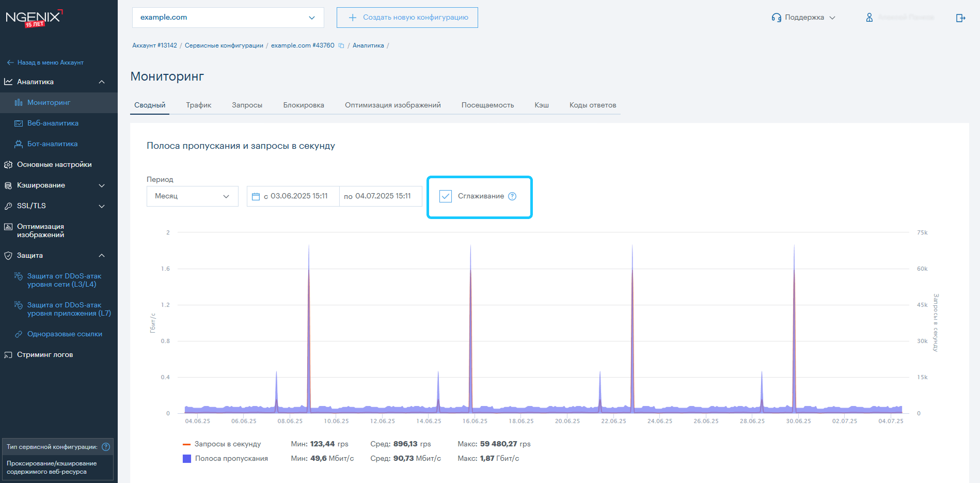Click the Защита shield icon
Image resolution: width=980 pixels, height=483 pixels.
pos(8,255)
